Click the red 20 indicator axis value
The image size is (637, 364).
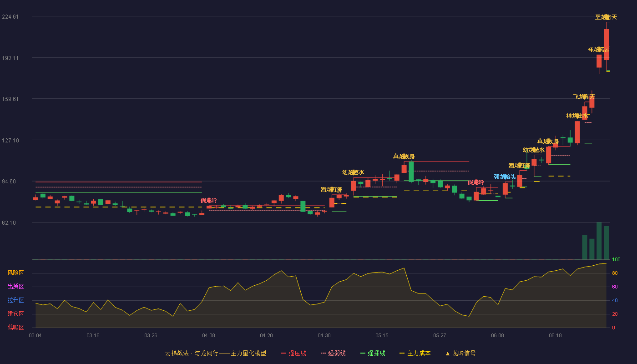tap(614, 314)
